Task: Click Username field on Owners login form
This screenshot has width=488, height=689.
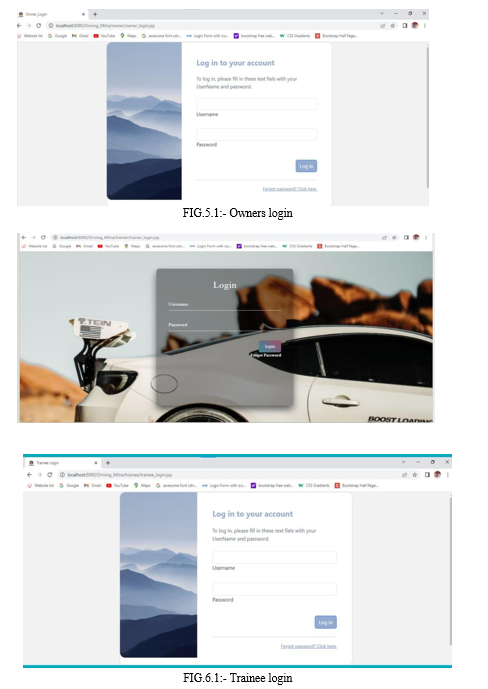Action: 257,104
